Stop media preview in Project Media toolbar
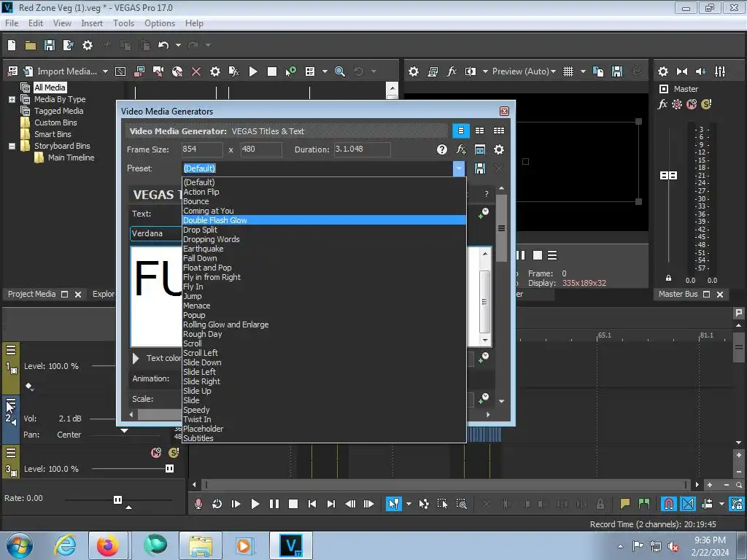Image resolution: width=747 pixels, height=560 pixels. point(272,71)
